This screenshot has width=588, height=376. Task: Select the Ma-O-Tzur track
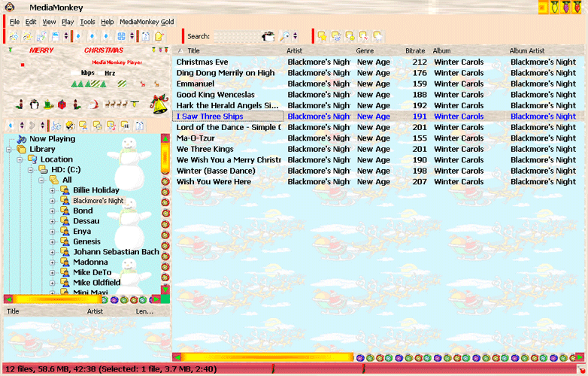pyautogui.click(x=379, y=138)
